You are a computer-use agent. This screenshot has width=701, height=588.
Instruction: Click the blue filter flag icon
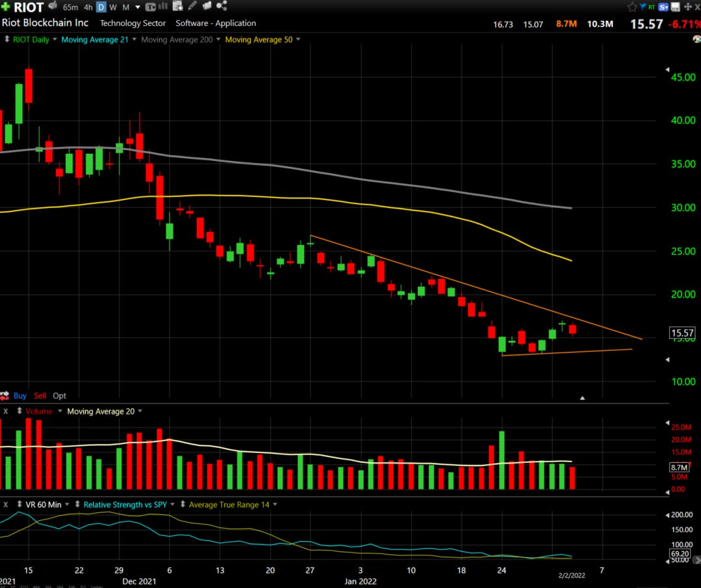click(643, 7)
